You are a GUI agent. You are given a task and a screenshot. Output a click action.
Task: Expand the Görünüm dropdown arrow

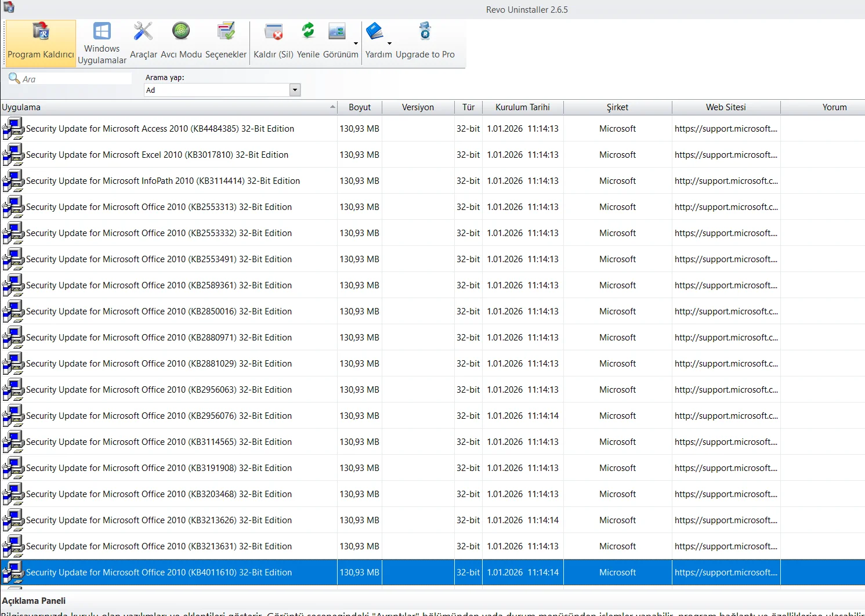pyautogui.click(x=356, y=44)
